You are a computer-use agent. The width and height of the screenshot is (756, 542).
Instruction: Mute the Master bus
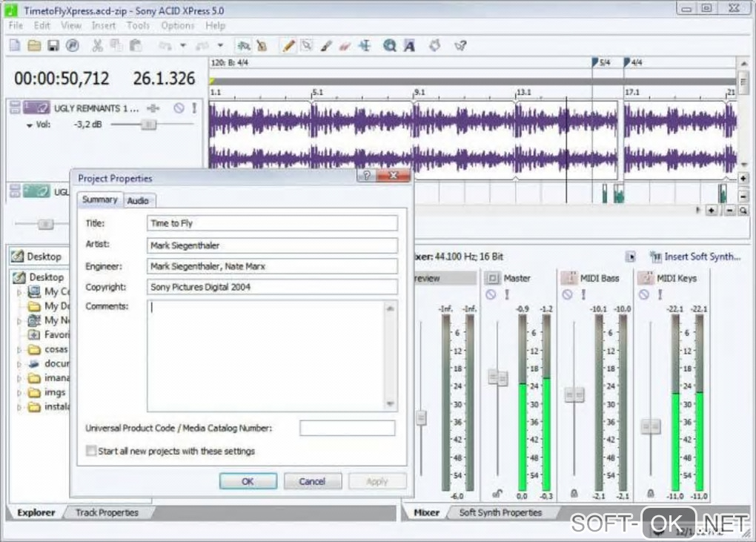point(491,294)
